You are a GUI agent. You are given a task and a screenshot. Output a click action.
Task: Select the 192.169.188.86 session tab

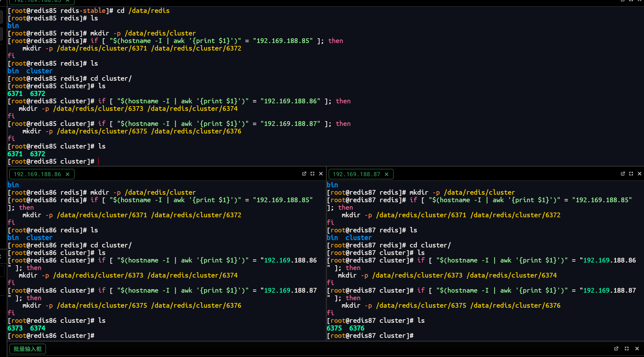pyautogui.click(x=37, y=174)
